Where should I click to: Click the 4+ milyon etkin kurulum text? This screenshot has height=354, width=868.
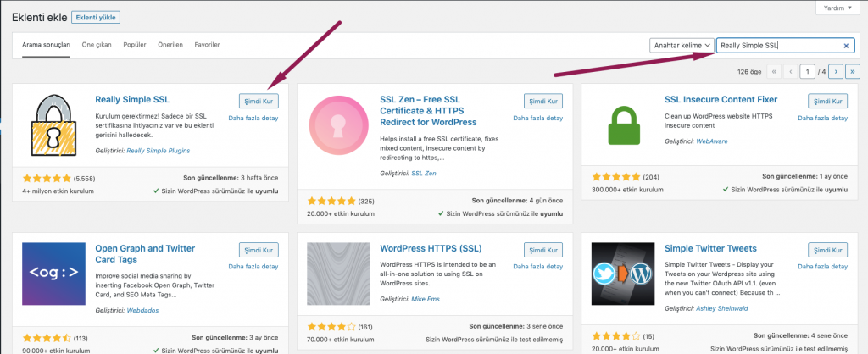point(58,191)
